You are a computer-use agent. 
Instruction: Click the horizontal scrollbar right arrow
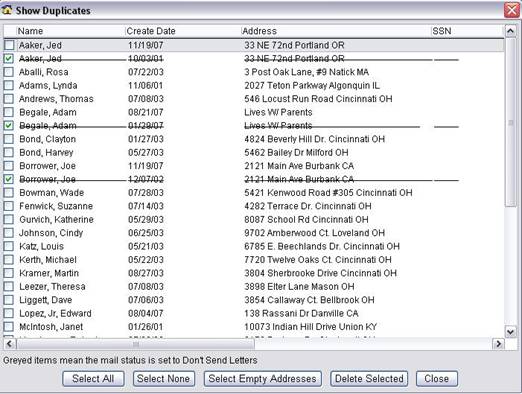(x=498, y=343)
